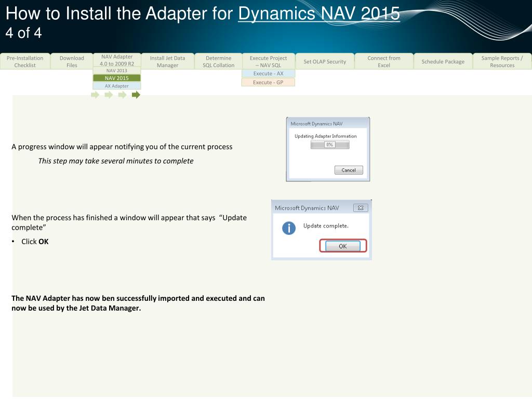Click the second light green step arrow
Viewport: 532px width, 399px height.
click(x=109, y=95)
